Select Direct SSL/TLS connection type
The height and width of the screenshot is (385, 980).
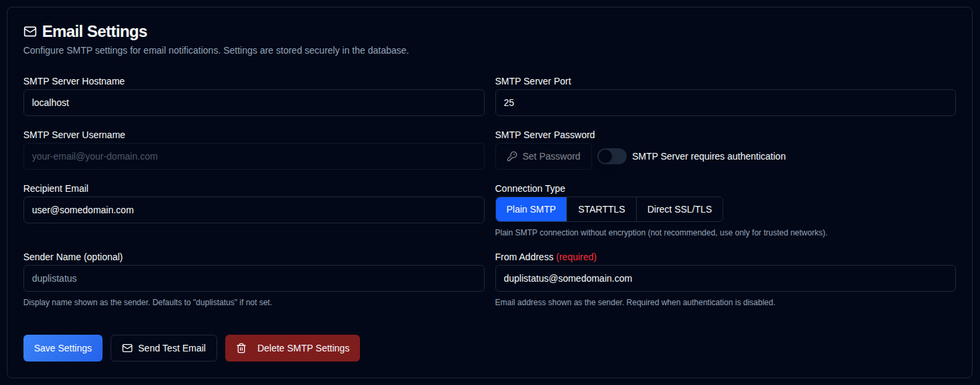680,209
